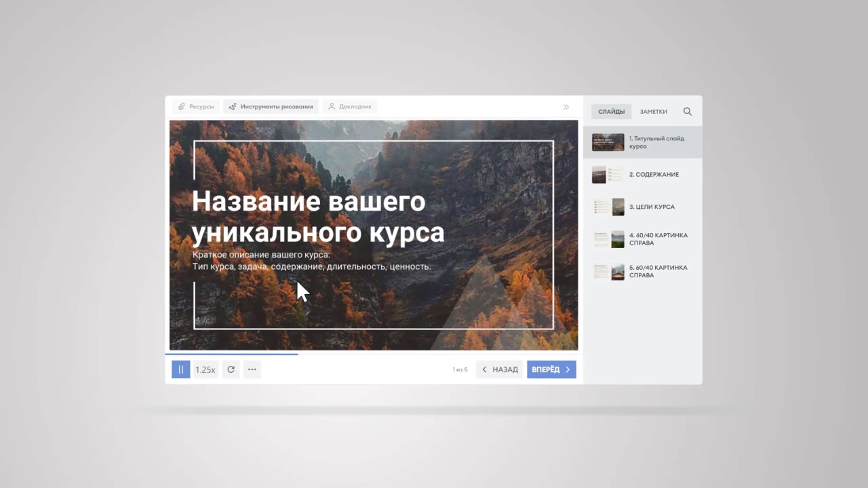Click the slide title Название вашего уникального курса
The height and width of the screenshot is (488, 868).
[318, 217]
